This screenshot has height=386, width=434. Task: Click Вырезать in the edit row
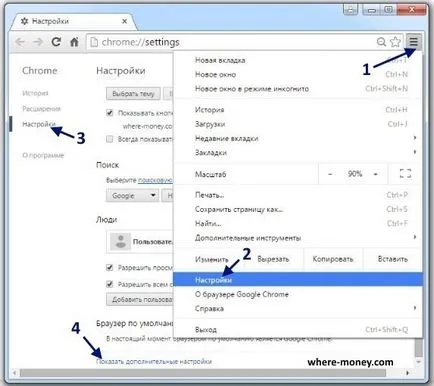273,259
